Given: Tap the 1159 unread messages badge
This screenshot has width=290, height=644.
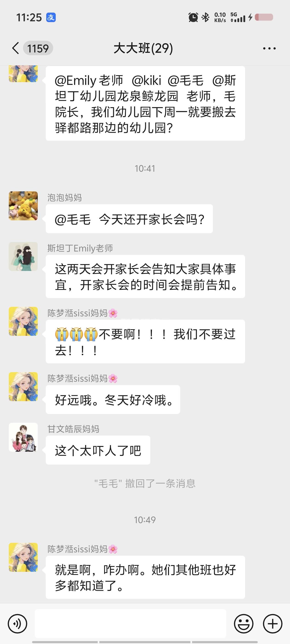Looking at the screenshot, I should 38,48.
